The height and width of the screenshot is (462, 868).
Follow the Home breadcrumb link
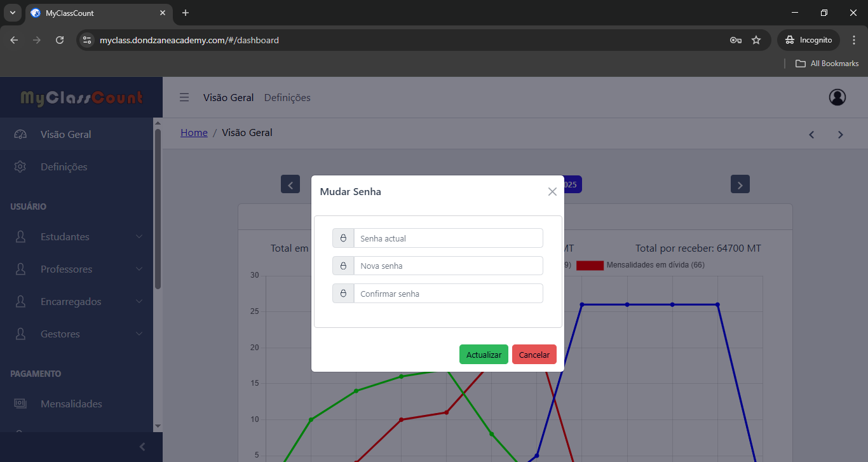tap(194, 132)
